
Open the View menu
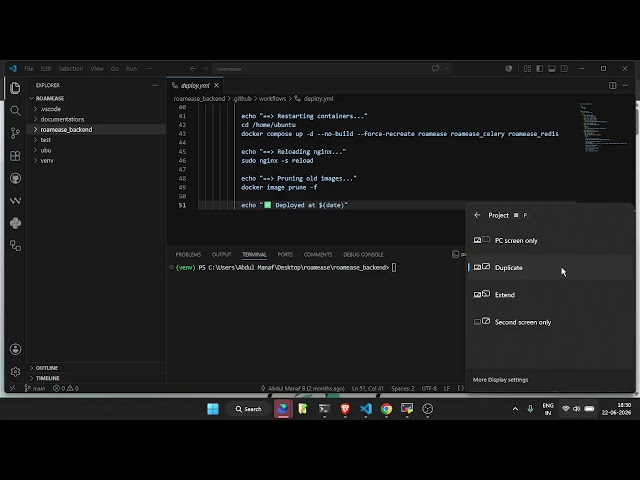click(97, 69)
